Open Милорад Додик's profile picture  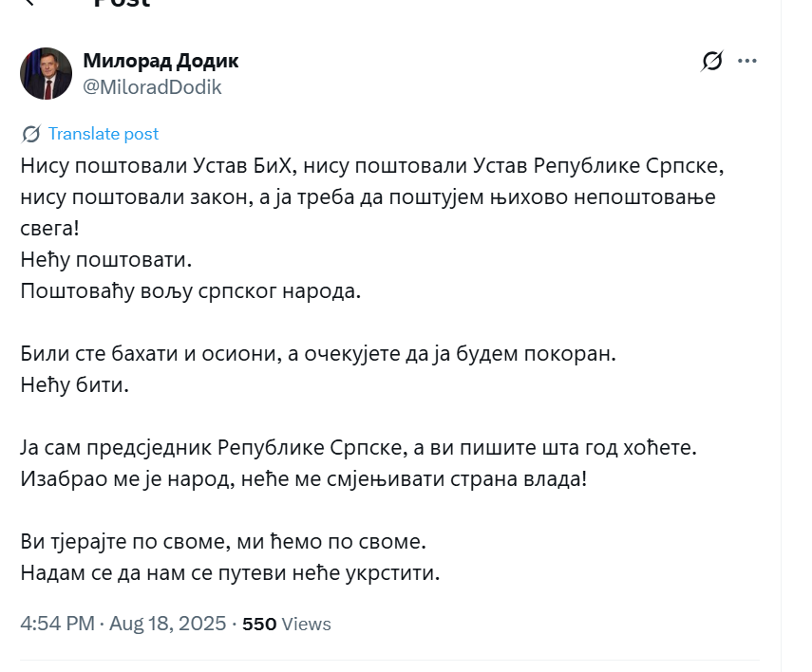pos(46,73)
